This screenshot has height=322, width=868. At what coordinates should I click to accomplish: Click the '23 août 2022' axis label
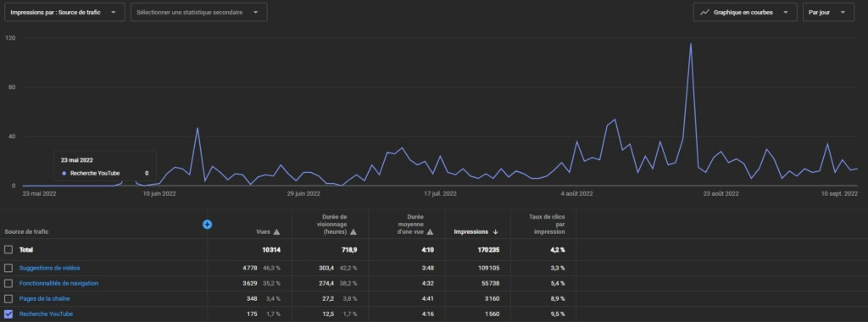[721, 194]
